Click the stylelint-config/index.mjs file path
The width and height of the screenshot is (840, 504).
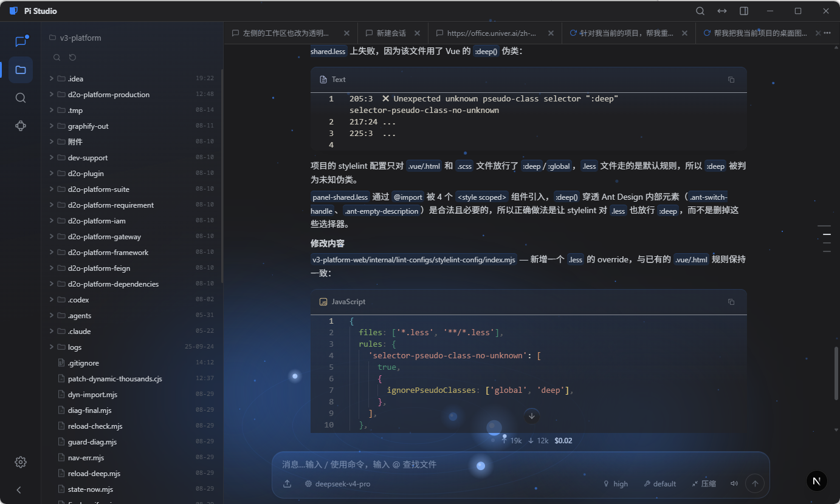[x=414, y=259]
